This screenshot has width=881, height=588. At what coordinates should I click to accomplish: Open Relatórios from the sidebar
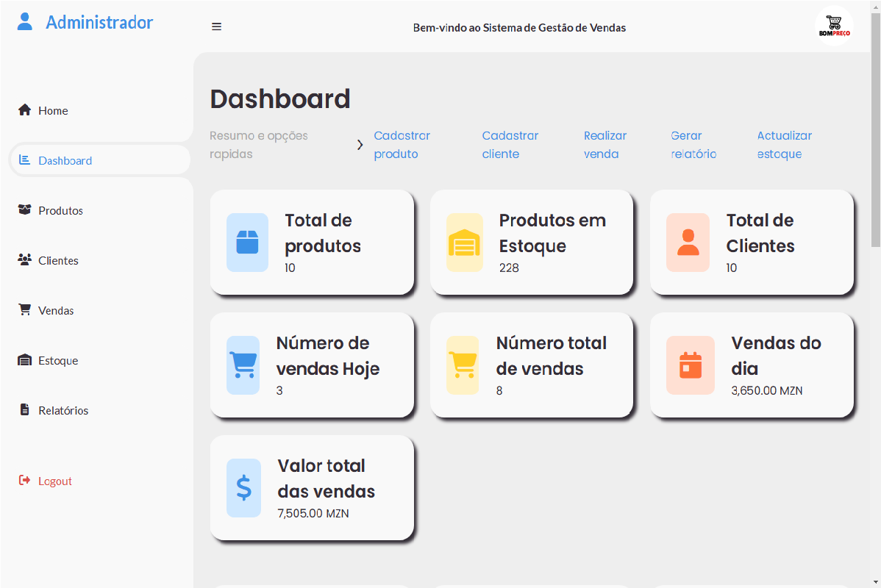pos(63,411)
